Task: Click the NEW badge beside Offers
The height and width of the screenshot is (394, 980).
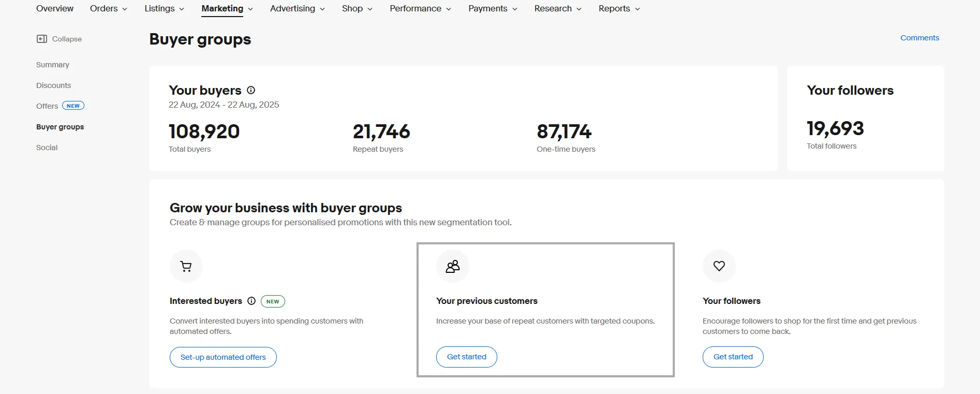Action: point(73,106)
